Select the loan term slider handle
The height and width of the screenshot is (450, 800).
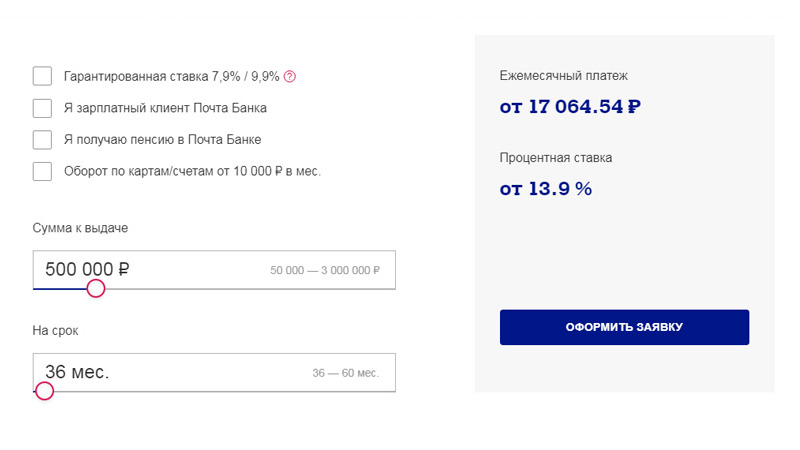pyautogui.click(x=44, y=391)
